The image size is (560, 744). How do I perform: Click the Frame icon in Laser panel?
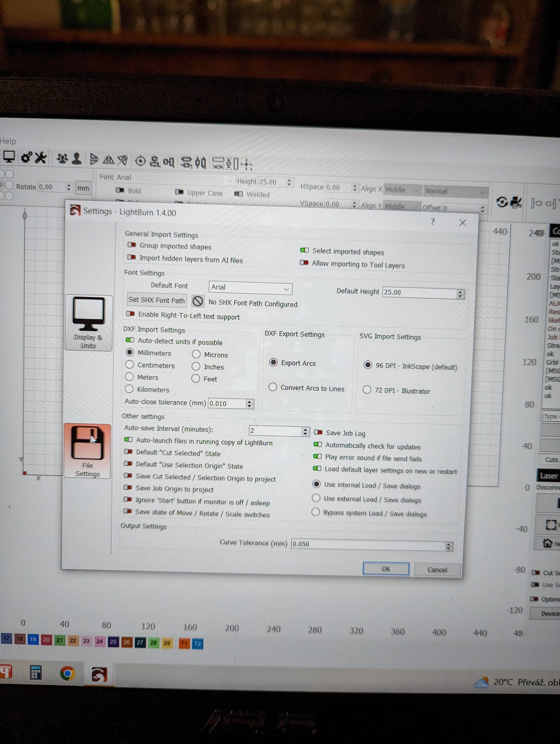click(551, 524)
